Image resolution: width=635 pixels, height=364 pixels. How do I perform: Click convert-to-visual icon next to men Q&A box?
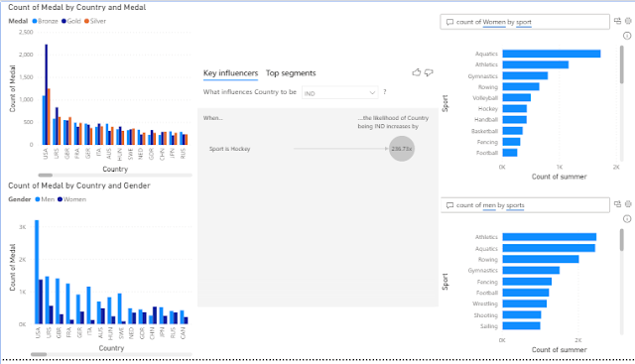[617, 204]
